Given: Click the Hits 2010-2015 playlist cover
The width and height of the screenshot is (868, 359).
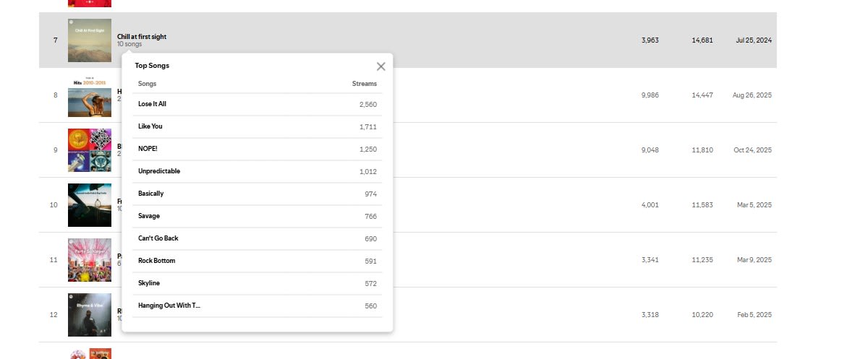Looking at the screenshot, I should [90, 95].
